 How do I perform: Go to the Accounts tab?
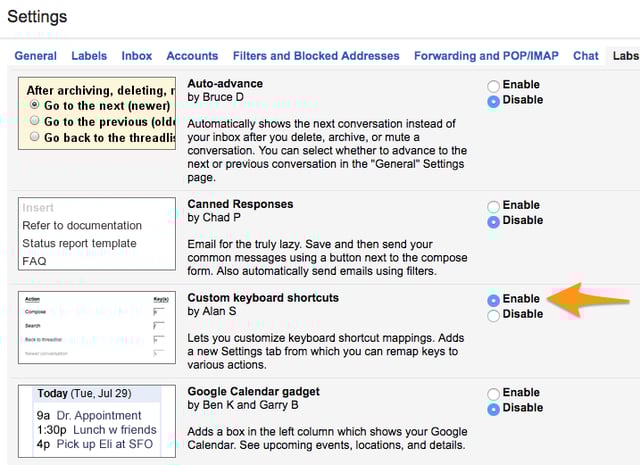(192, 56)
